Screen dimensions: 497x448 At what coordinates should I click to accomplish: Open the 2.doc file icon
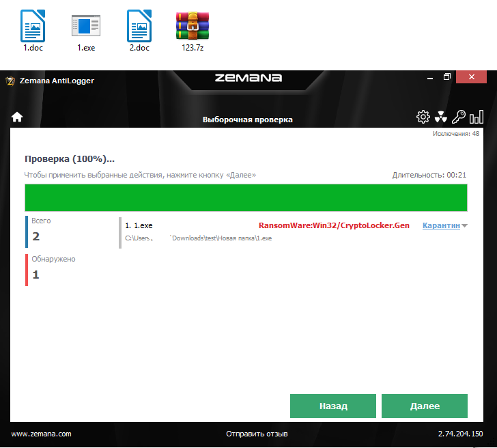coord(139,26)
